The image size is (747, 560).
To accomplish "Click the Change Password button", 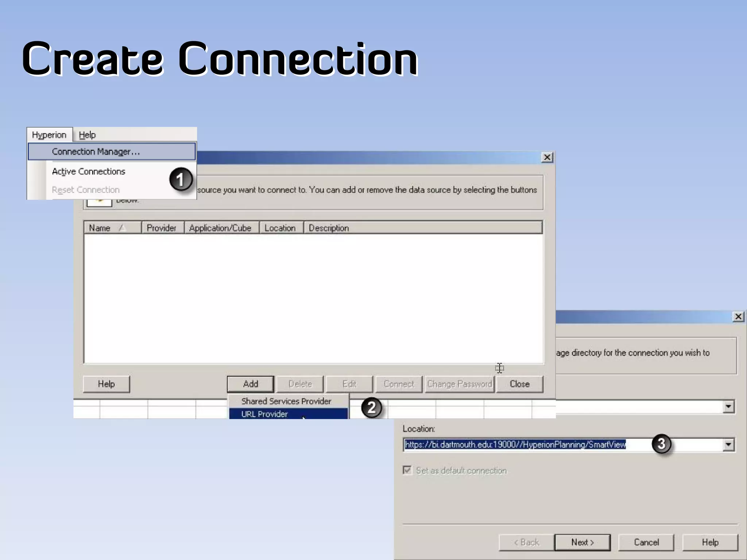I will [x=460, y=384].
